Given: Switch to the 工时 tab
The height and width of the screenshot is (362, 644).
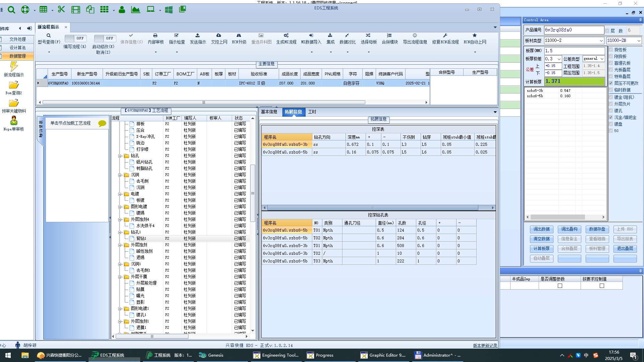Looking at the screenshot, I should (312, 112).
